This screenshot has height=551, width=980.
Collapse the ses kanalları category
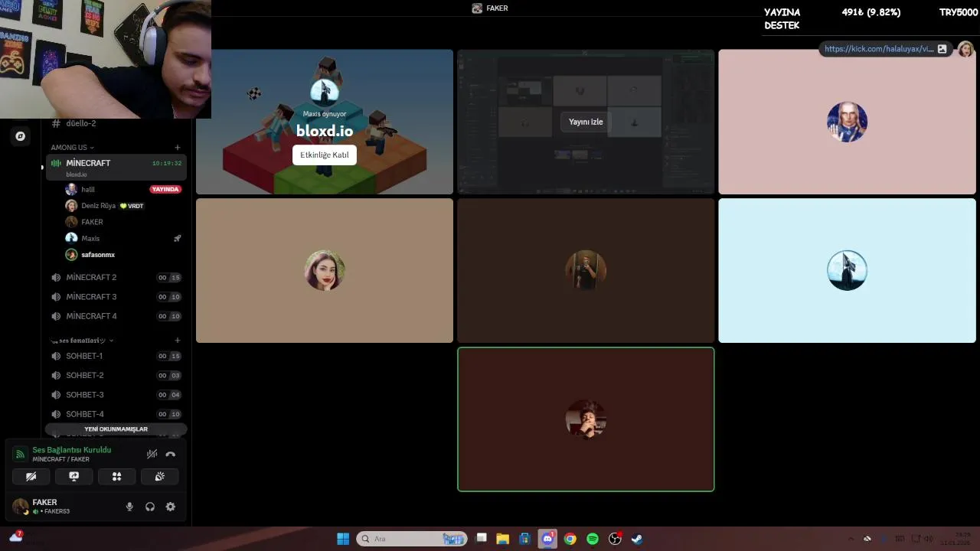pyautogui.click(x=82, y=340)
